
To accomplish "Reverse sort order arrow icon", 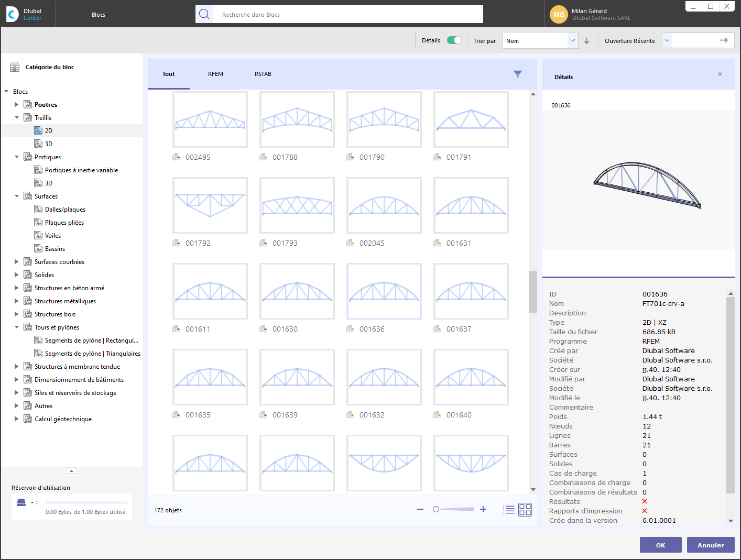I will click(x=587, y=41).
